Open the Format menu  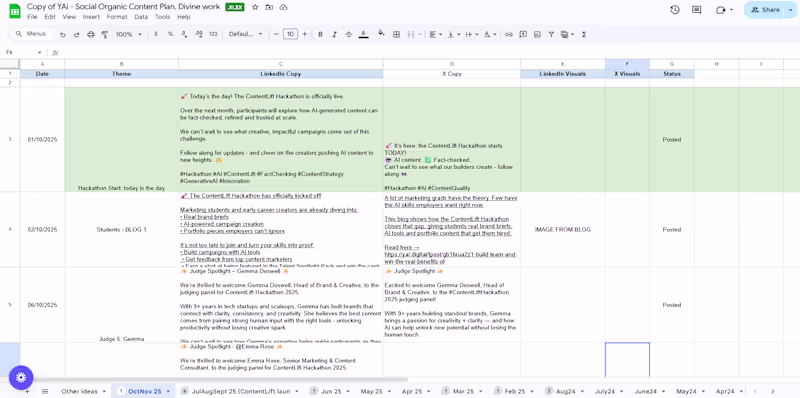click(117, 17)
